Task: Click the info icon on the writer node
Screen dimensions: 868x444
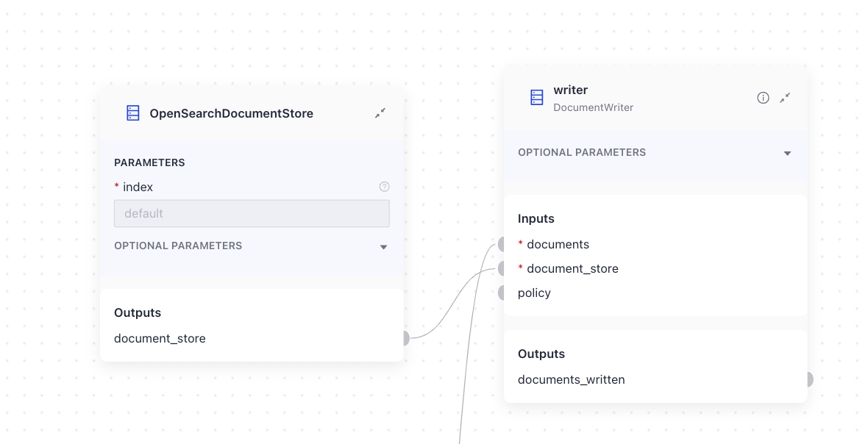Action: 763,97
